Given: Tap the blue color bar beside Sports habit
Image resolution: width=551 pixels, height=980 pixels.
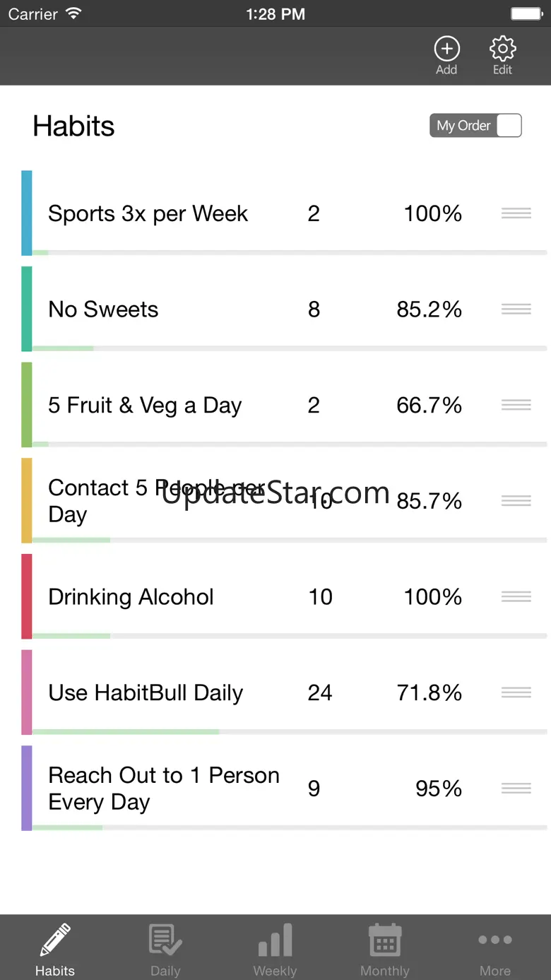Looking at the screenshot, I should click(x=27, y=213).
